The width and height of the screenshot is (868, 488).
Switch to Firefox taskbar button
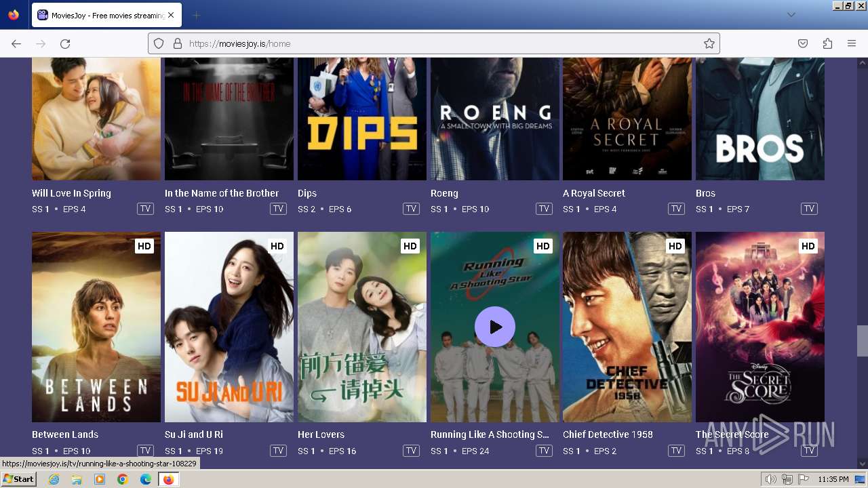coord(169,479)
